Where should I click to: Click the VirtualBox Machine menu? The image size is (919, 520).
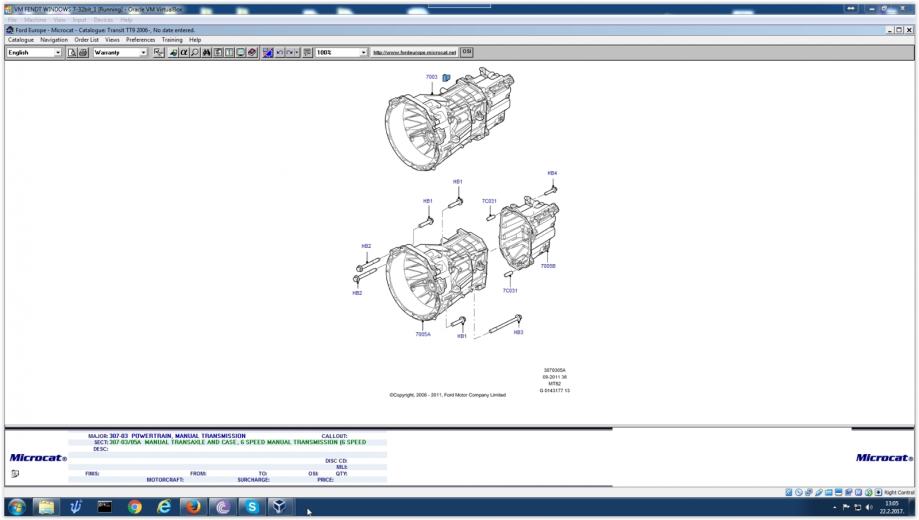pos(35,20)
